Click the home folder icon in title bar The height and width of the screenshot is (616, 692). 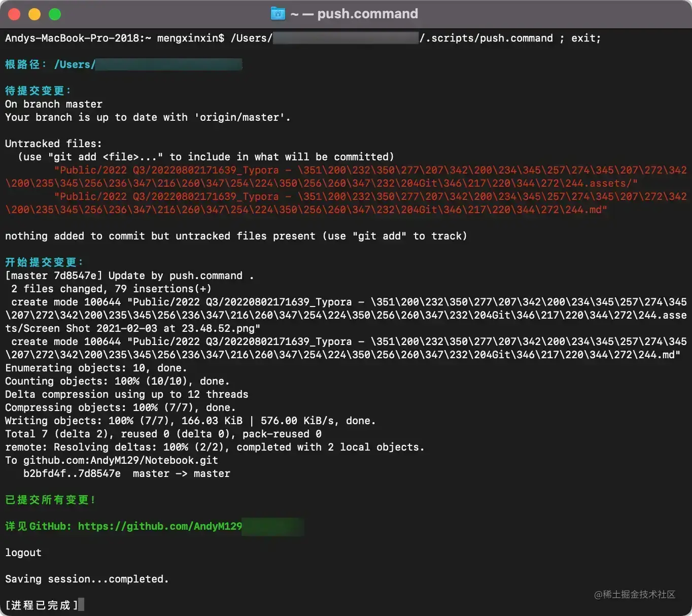pyautogui.click(x=278, y=14)
